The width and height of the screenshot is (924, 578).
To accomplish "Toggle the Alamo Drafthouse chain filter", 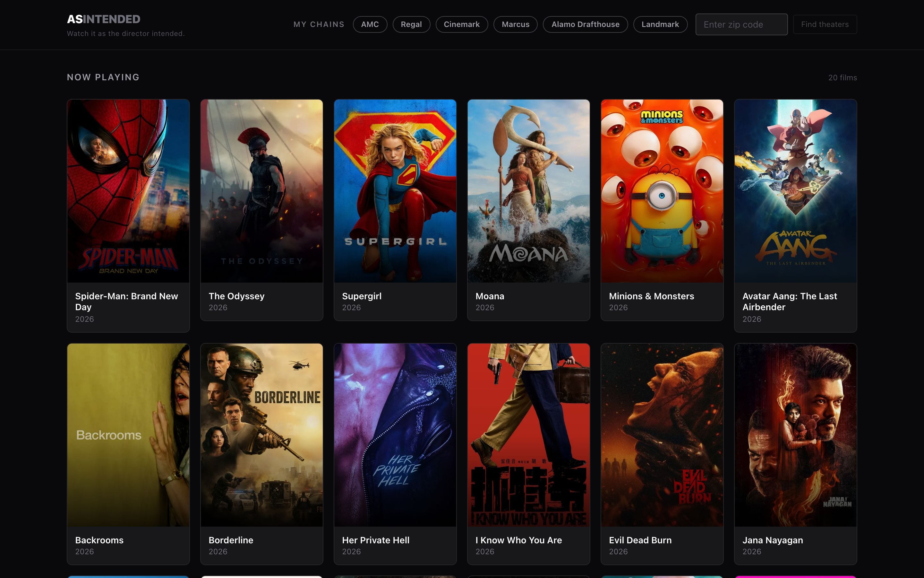I will click(585, 24).
